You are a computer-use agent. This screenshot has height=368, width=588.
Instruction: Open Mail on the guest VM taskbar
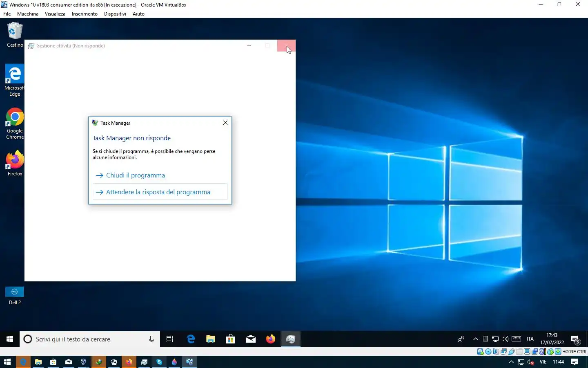[251, 339]
